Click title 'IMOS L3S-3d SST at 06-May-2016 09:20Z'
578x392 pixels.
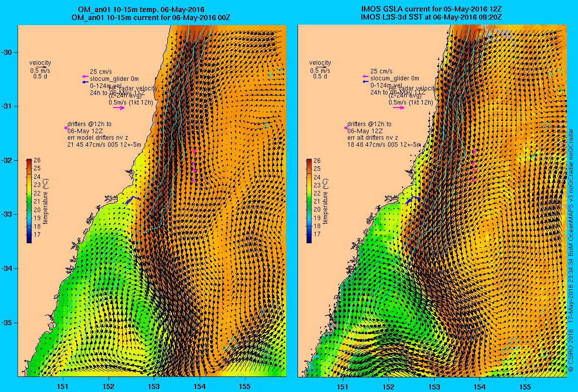[x=431, y=17]
